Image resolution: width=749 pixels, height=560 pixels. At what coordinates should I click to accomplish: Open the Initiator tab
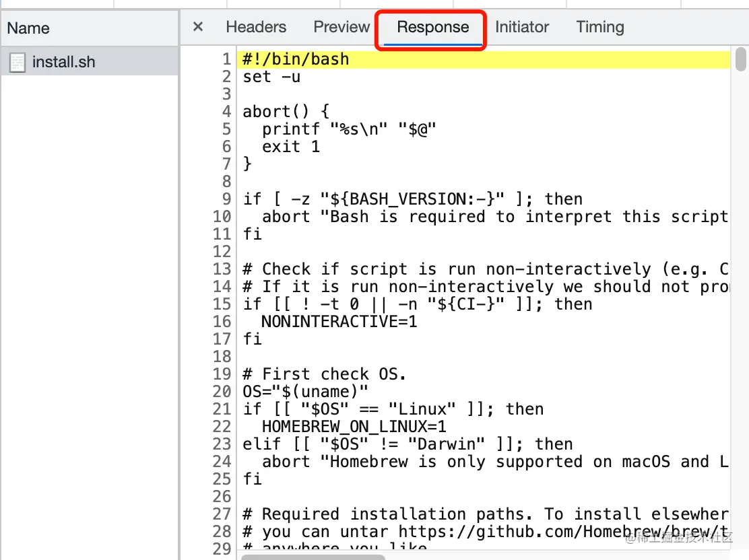(521, 27)
